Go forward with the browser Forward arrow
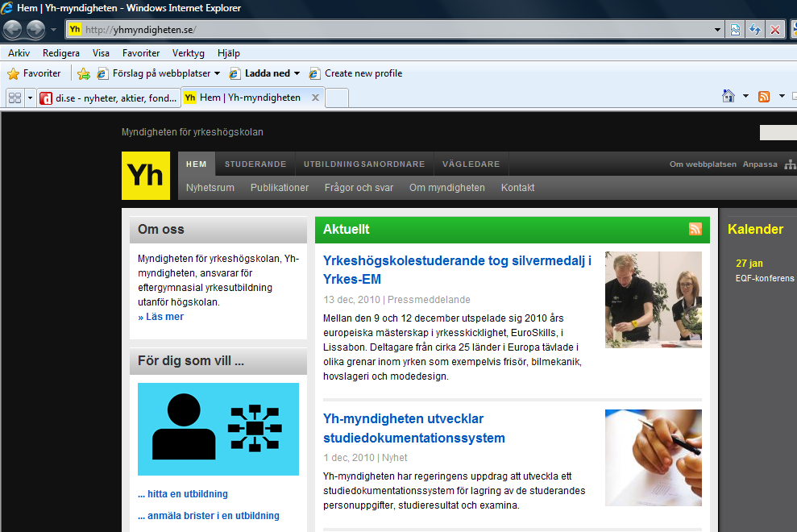Screen dimensions: 797x532 pos(35,30)
